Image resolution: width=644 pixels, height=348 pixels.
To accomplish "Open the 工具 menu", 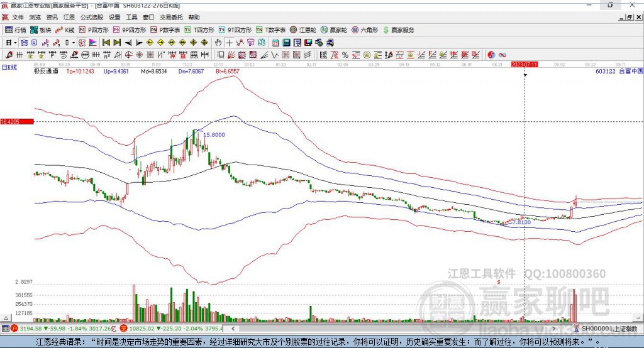I will [131, 17].
